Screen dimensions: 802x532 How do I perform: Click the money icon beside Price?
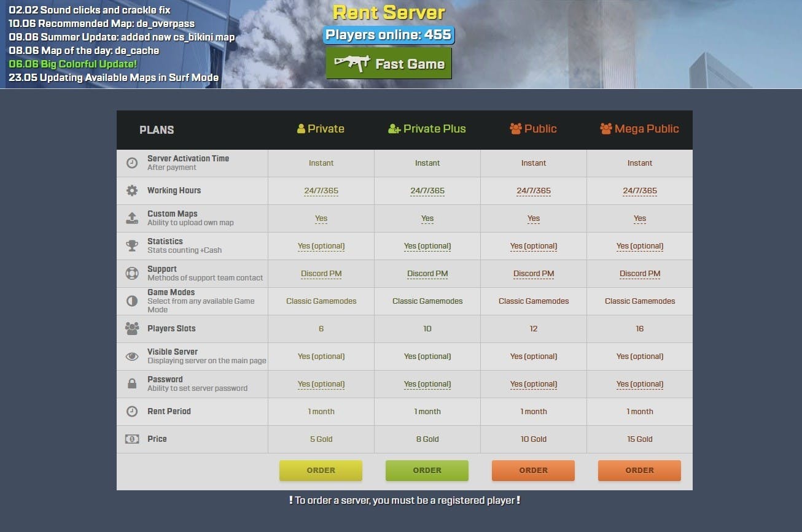click(x=132, y=439)
